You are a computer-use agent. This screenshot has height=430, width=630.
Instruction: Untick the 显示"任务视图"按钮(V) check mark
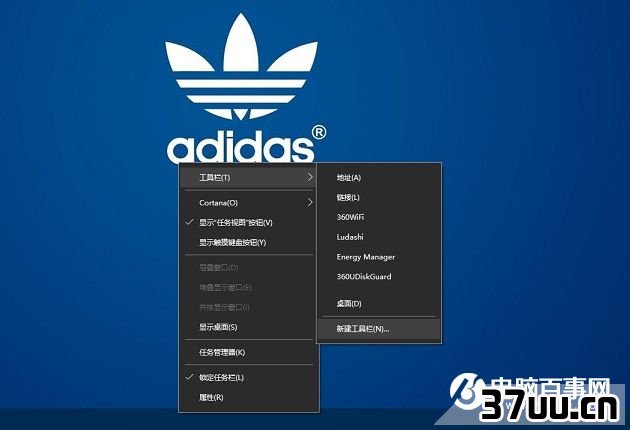point(190,222)
